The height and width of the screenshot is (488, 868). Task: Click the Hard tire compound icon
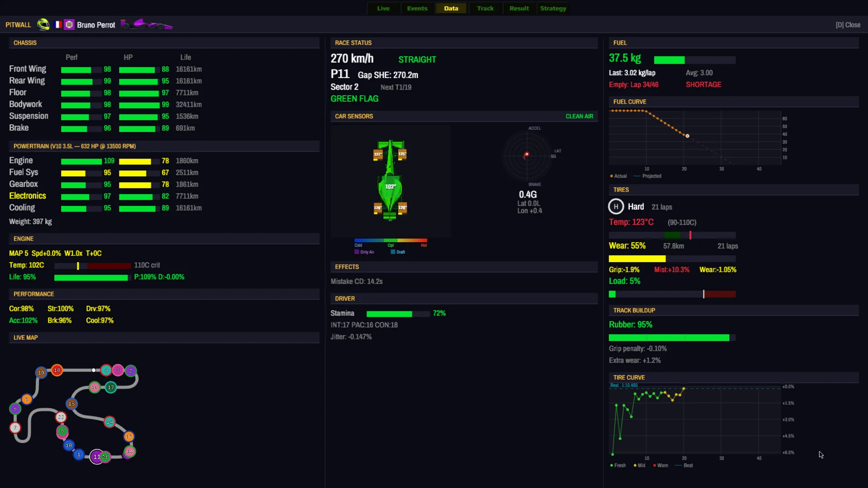point(616,206)
